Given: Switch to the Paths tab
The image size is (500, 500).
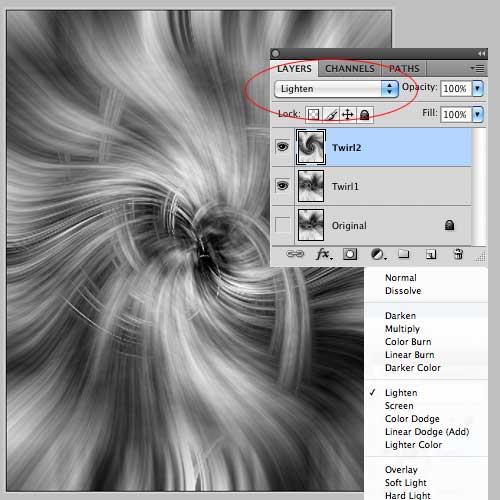Looking at the screenshot, I should 404,69.
